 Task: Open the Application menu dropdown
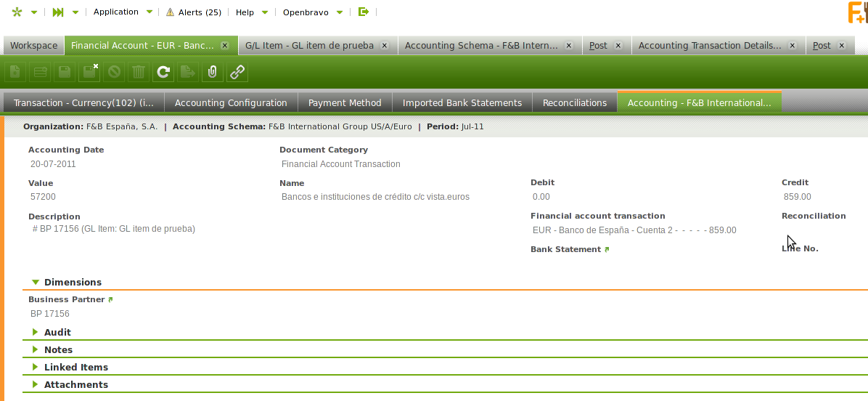coord(123,12)
